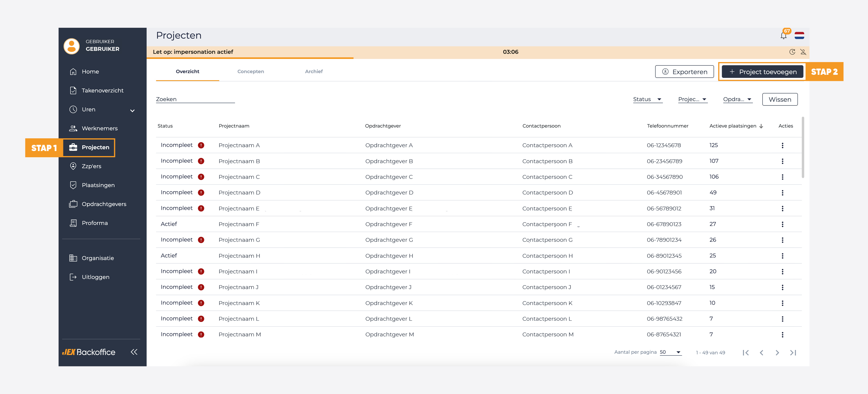The width and height of the screenshot is (868, 394).
Task: Click the Actief status of Projectnaam H
Action: click(169, 256)
